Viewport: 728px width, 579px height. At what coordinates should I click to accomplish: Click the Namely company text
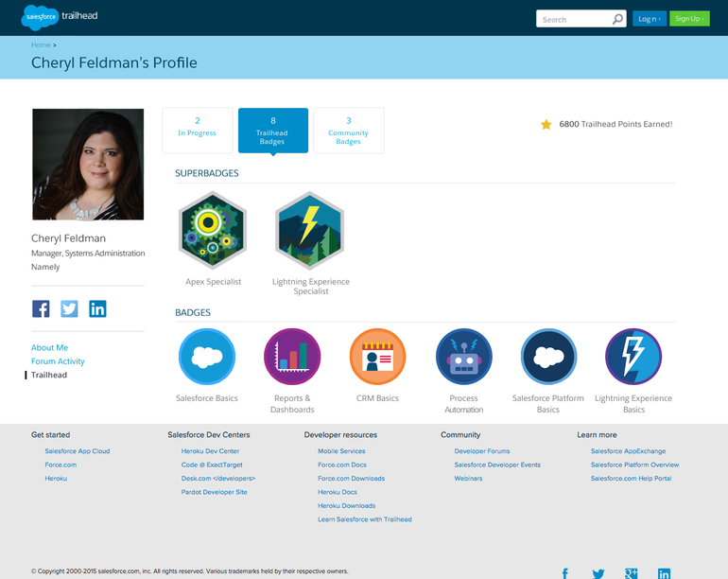coord(45,267)
